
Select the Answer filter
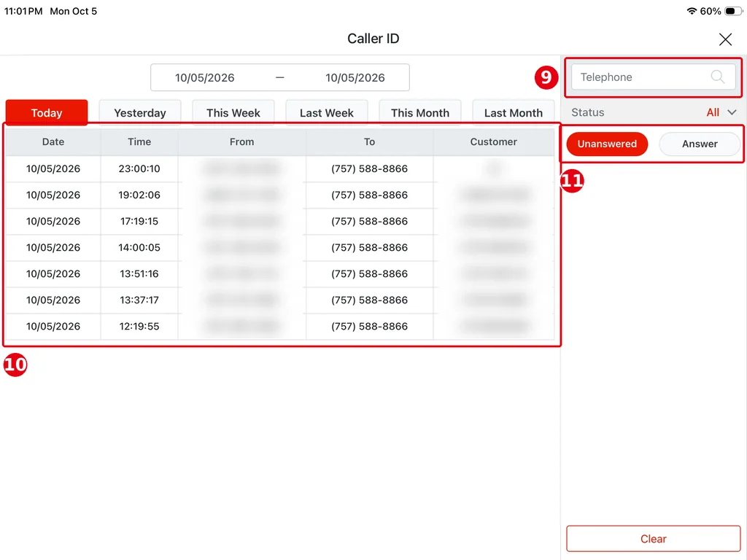pos(700,144)
